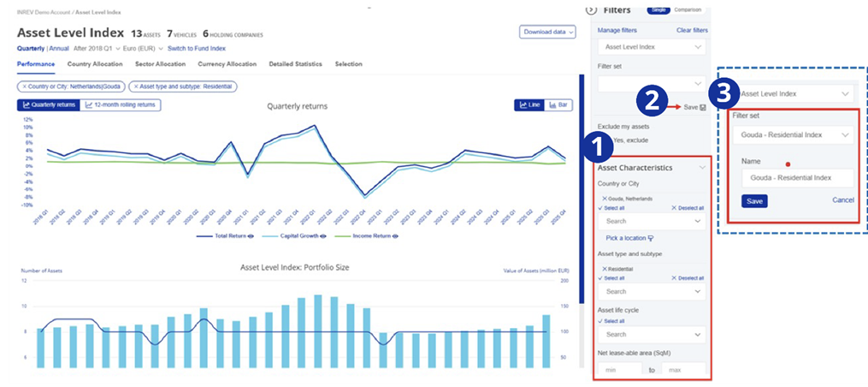The height and width of the screenshot is (387, 868).
Task: Collapse the Asset Characteristics section
Action: point(702,168)
